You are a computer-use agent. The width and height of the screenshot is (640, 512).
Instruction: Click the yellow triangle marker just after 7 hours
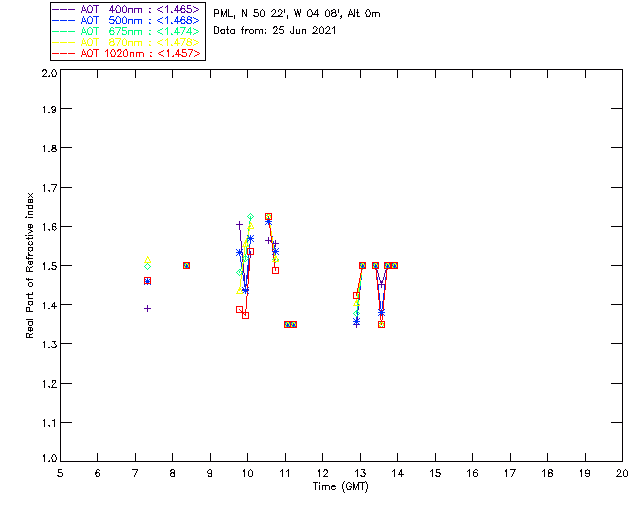[147, 260]
